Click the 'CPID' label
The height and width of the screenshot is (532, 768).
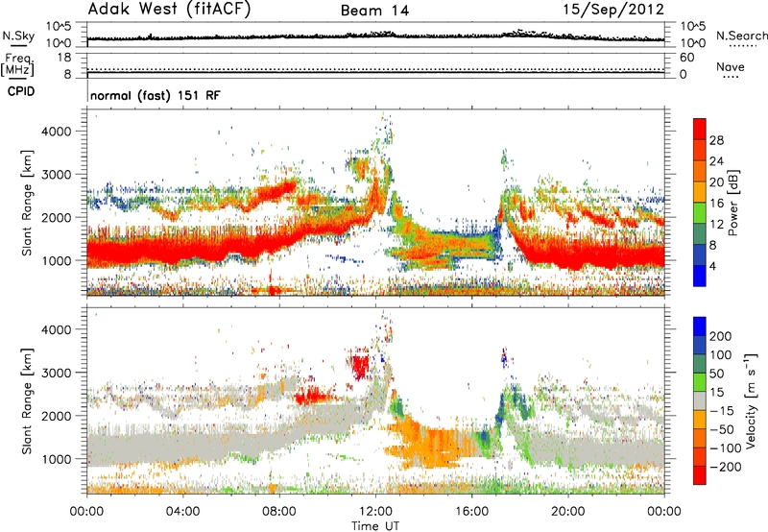coord(21,91)
